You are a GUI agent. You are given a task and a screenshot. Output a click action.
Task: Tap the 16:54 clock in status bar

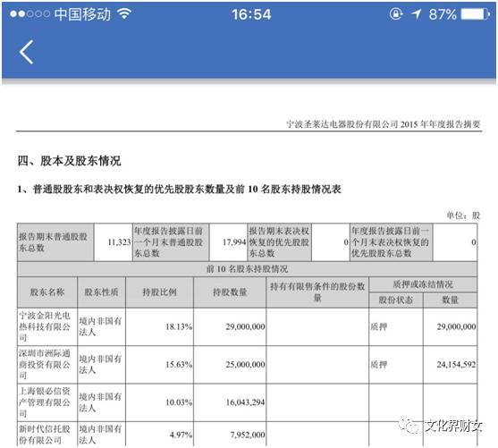[x=251, y=14]
